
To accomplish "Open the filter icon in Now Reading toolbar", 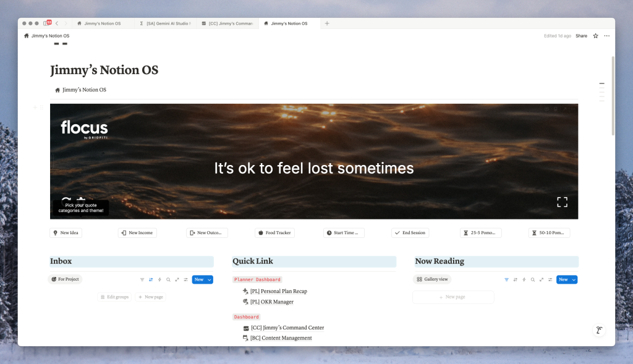I will (x=507, y=280).
